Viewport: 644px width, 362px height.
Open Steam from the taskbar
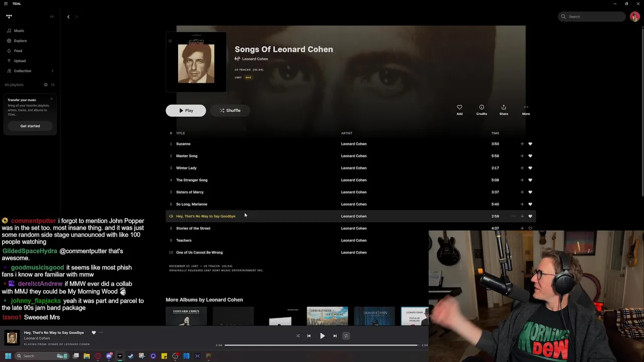click(131, 356)
